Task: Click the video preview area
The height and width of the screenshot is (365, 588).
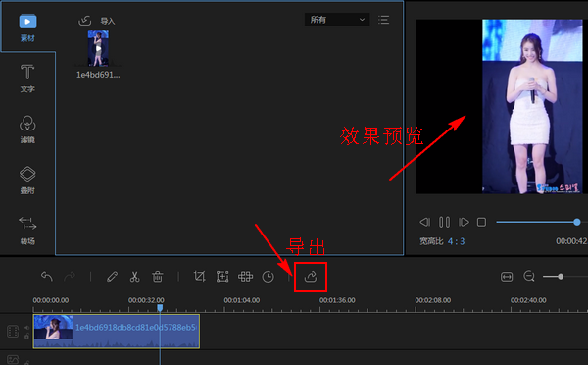Action: 502,107
